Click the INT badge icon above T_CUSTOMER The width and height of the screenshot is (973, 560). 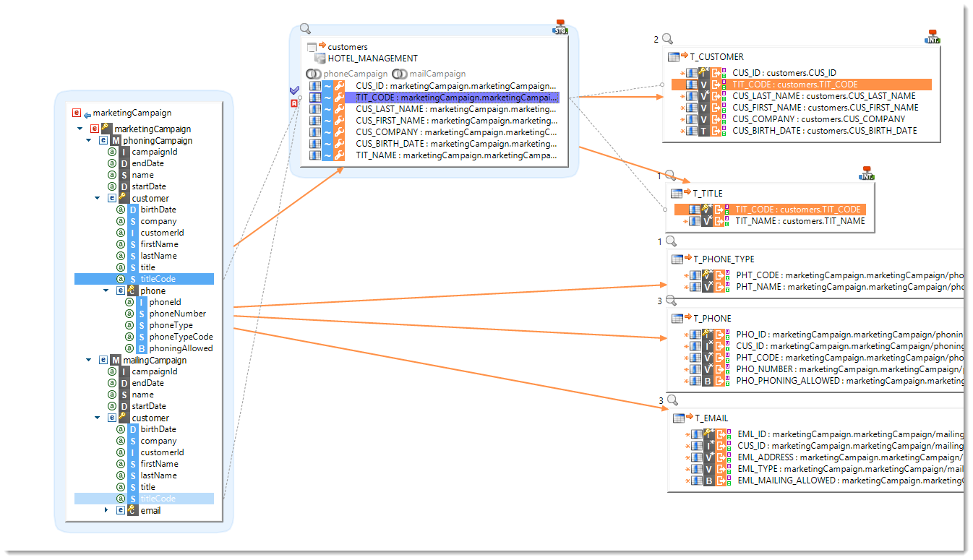pyautogui.click(x=932, y=37)
